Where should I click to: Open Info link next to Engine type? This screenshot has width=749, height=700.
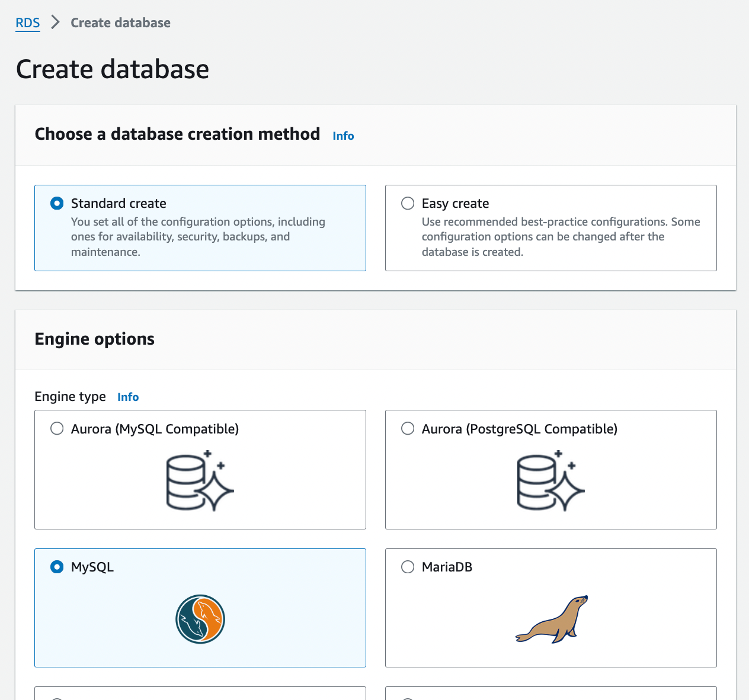pos(128,397)
